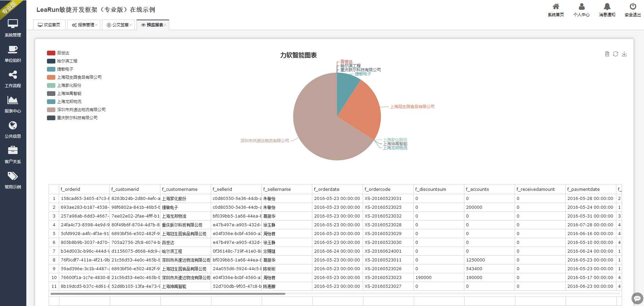Sort by f_customername column header
Viewport: 644px width, 306px height.
[186, 189]
